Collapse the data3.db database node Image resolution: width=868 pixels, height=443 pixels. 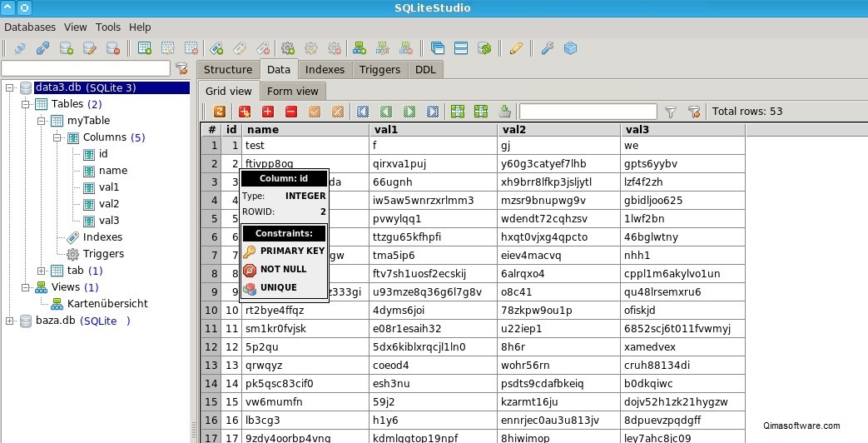tap(9, 87)
